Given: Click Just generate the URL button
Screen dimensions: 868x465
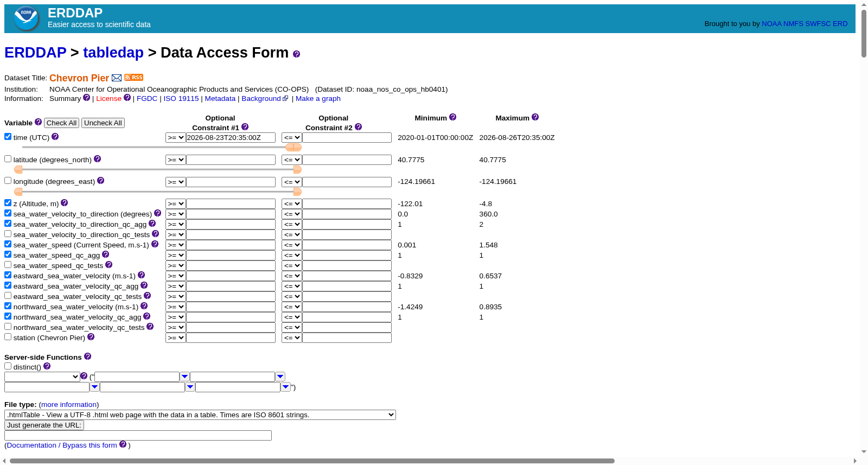Looking at the screenshot, I should [44, 425].
